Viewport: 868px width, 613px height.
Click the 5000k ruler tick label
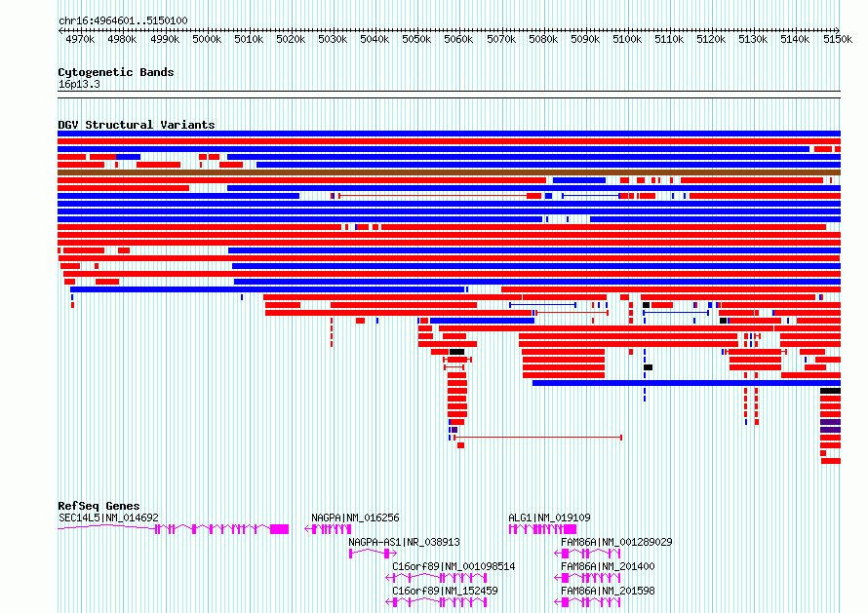[207, 39]
